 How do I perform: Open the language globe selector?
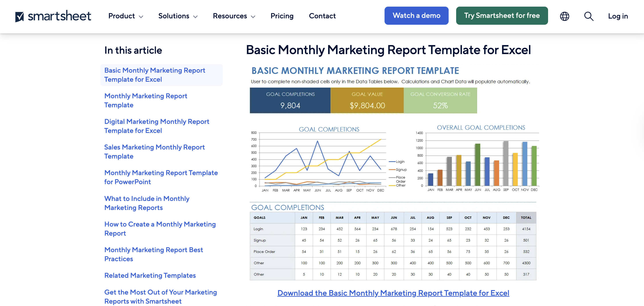click(564, 16)
